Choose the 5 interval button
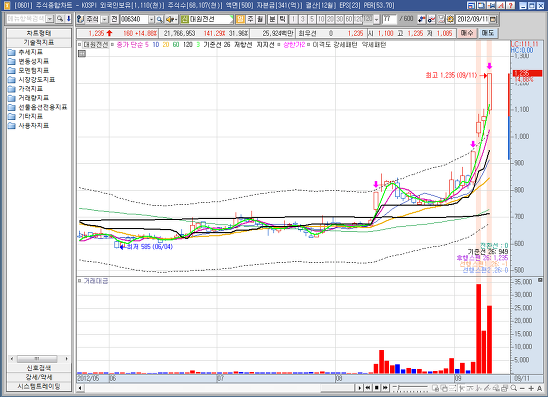Image resolution: width=548 pixels, height=397 pixels. [312, 19]
